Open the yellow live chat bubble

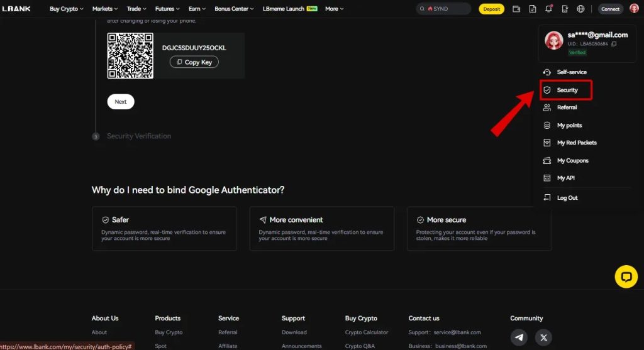[626, 276]
